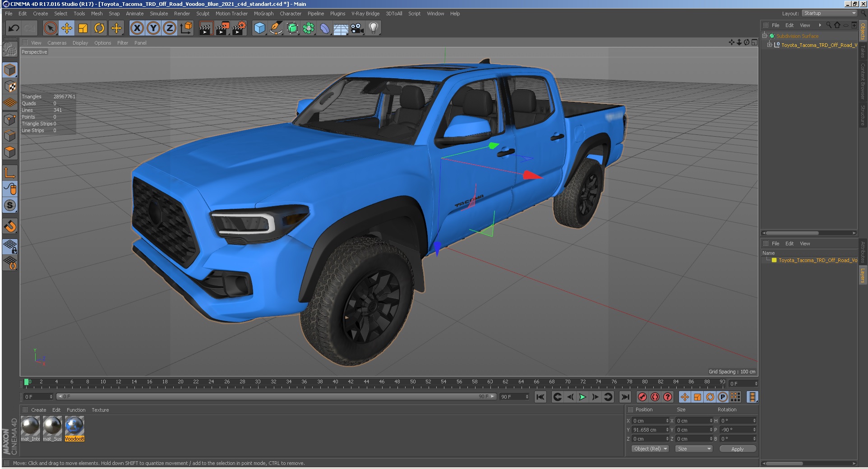
Task: Switch to Edges mode icon
Action: (10, 135)
